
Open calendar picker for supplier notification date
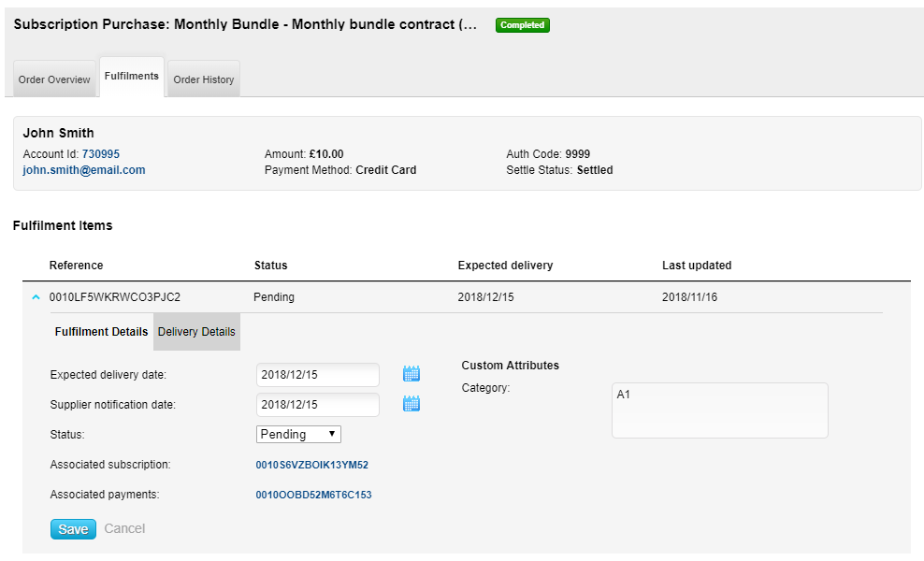(411, 404)
